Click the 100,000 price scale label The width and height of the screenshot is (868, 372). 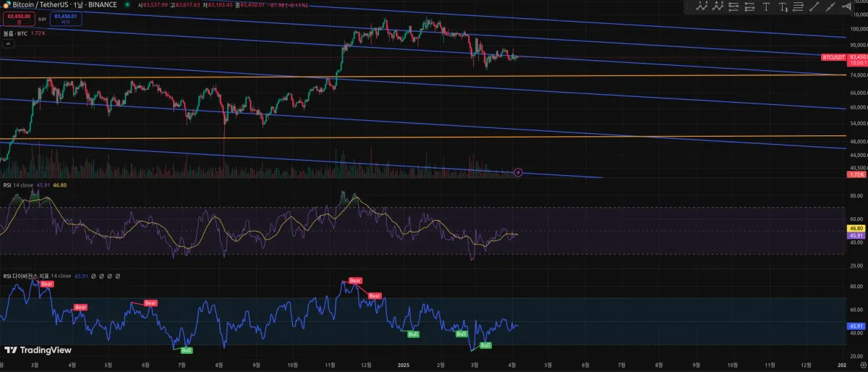(858, 29)
